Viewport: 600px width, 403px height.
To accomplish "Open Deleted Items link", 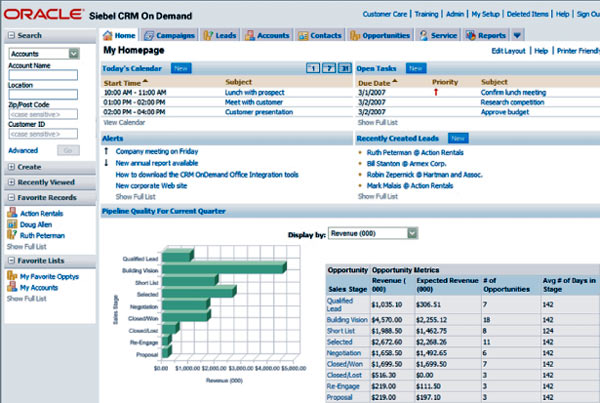I will click(527, 14).
